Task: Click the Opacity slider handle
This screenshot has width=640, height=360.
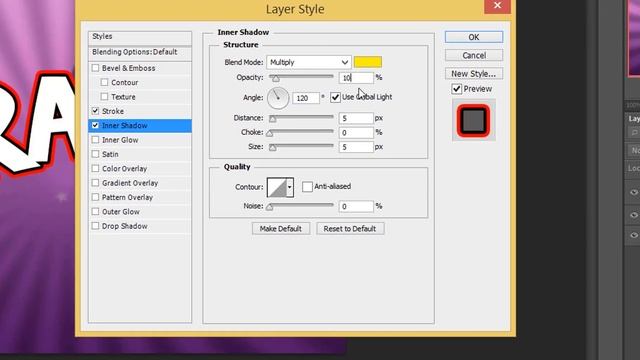Action: 276,78
